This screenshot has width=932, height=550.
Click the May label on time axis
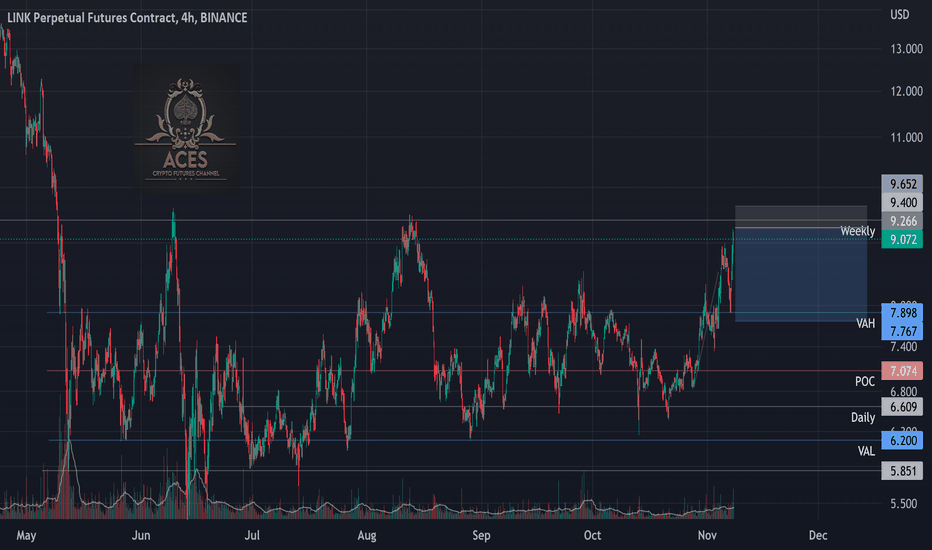coord(26,536)
